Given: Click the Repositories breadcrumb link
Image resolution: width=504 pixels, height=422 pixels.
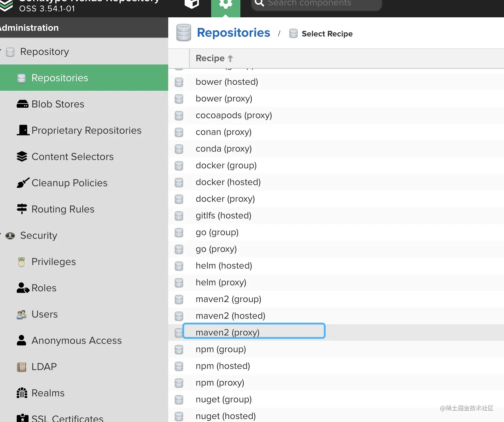Looking at the screenshot, I should (x=233, y=33).
